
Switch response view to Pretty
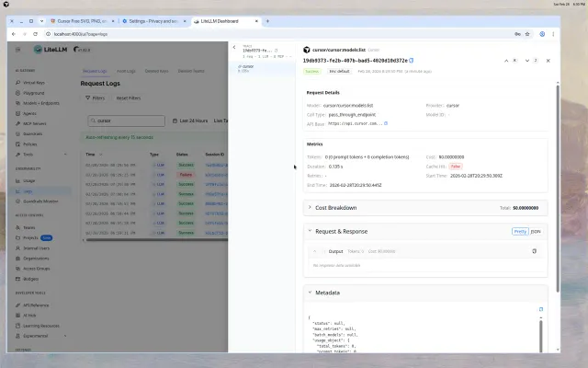pos(520,231)
